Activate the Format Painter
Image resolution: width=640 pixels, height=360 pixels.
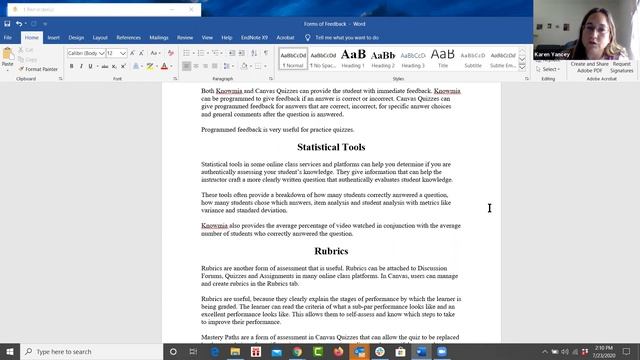pyautogui.click(x=38, y=69)
